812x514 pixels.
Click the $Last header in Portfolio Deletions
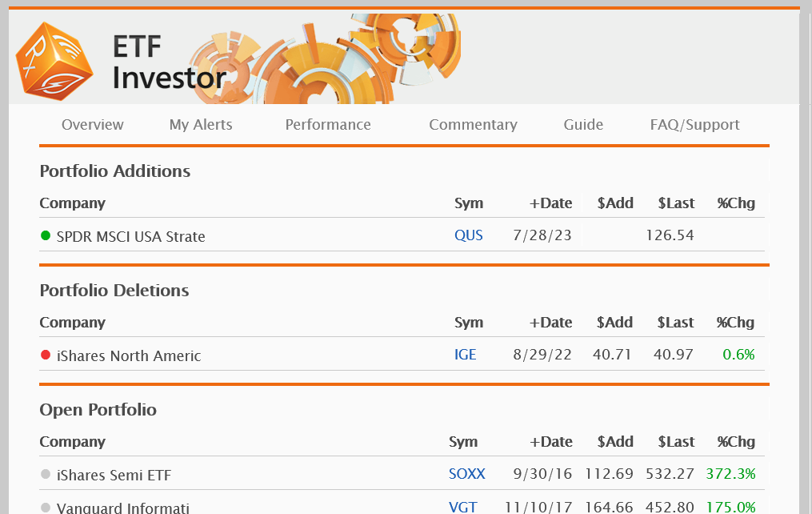[675, 323]
